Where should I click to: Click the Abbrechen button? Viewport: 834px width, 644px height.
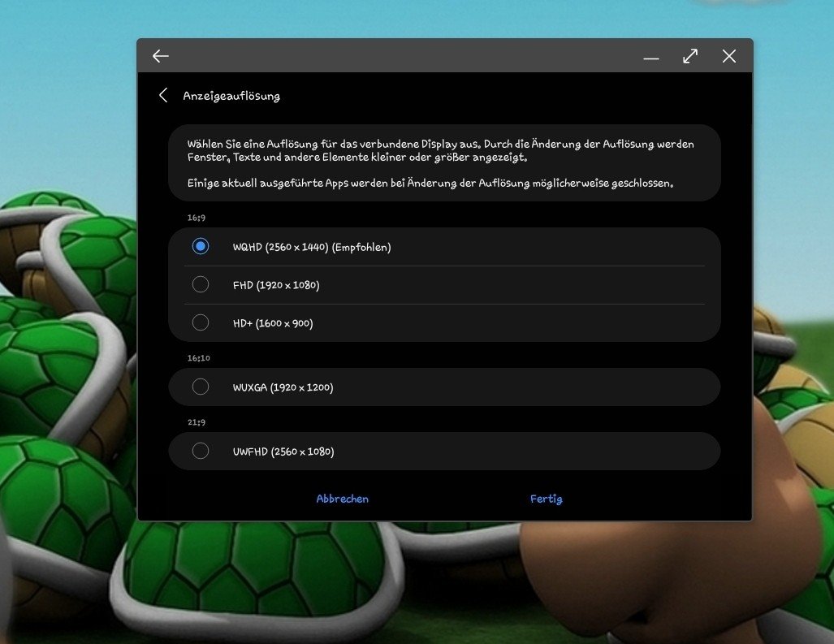[x=342, y=499]
